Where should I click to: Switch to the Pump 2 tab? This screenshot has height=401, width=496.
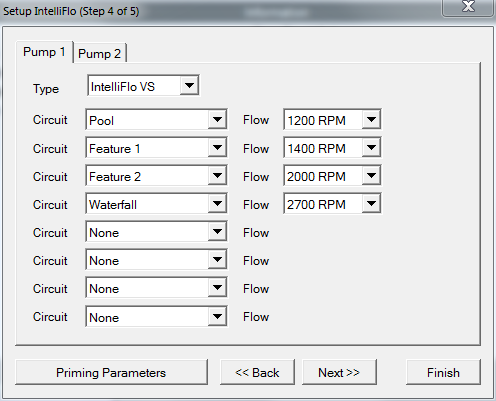click(99, 53)
